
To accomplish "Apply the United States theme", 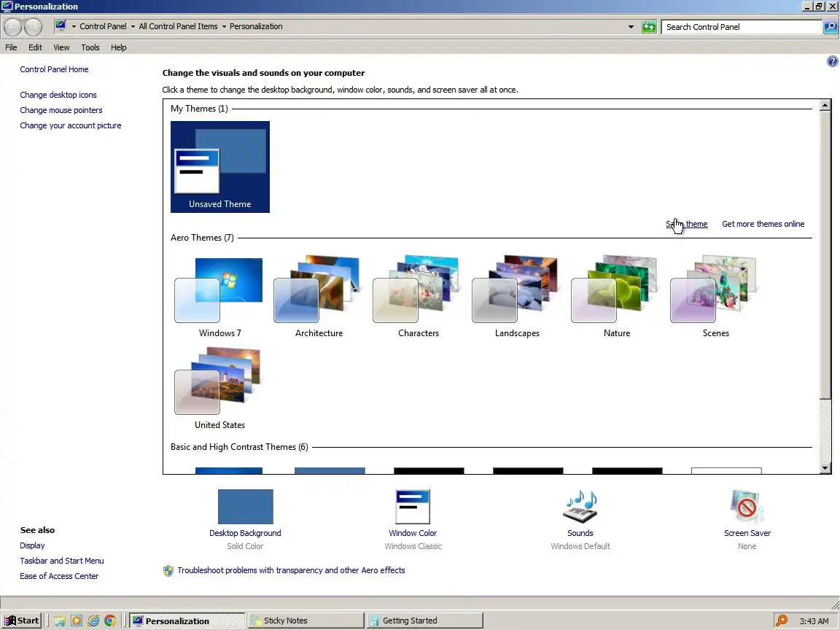I will coord(219,389).
